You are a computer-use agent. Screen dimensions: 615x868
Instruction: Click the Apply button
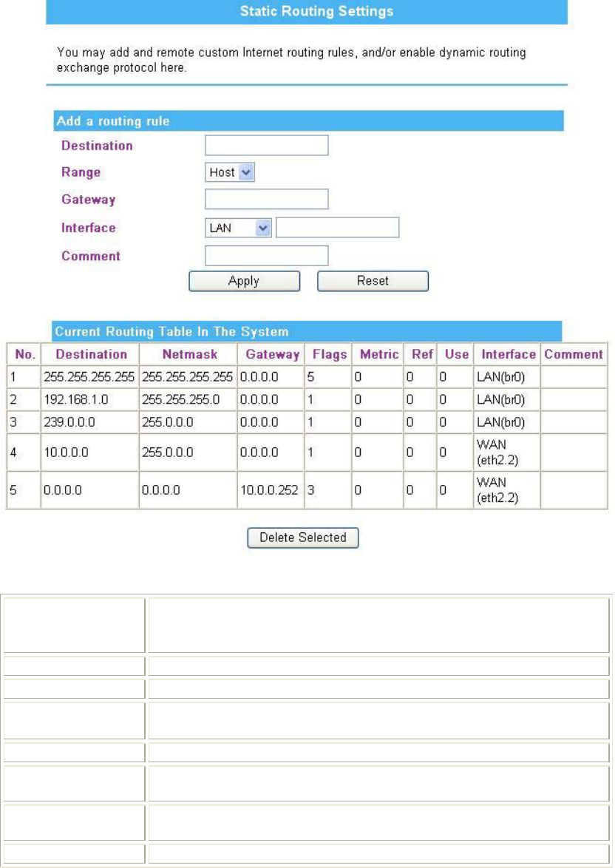tap(244, 281)
